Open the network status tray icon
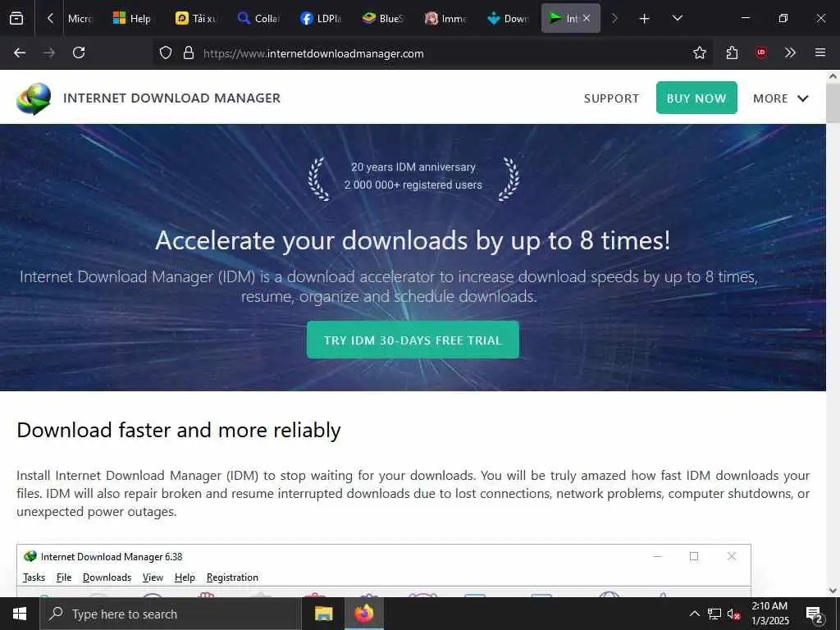The width and height of the screenshot is (840, 630). point(714,614)
